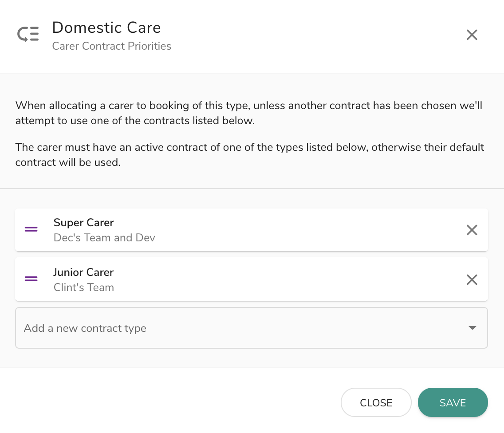This screenshot has height=433, width=504.
Task: Grab the Super Carer reorder handle
Action: tap(31, 229)
